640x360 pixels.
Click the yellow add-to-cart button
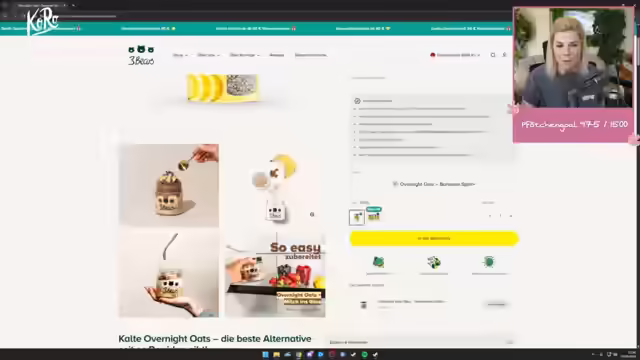(x=434, y=238)
